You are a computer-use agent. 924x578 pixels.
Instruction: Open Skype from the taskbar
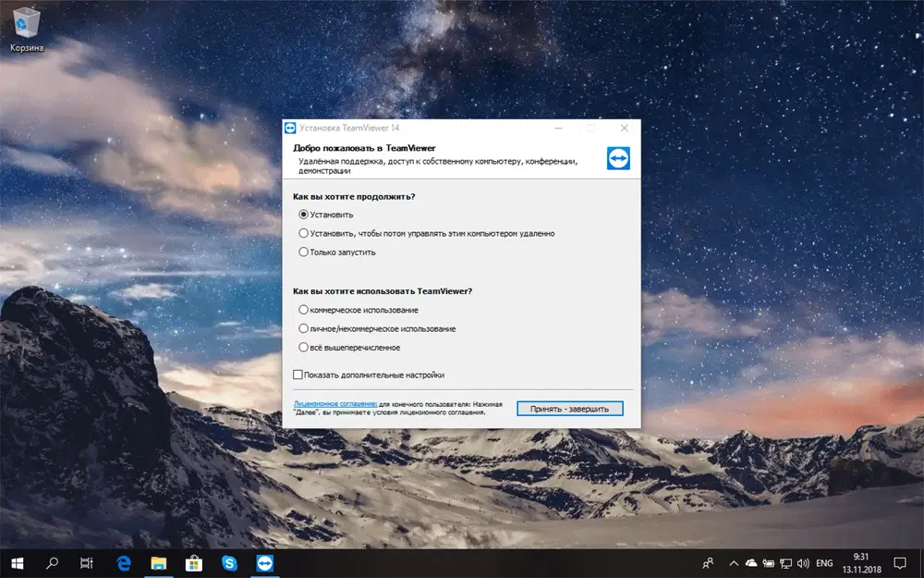pyautogui.click(x=229, y=563)
